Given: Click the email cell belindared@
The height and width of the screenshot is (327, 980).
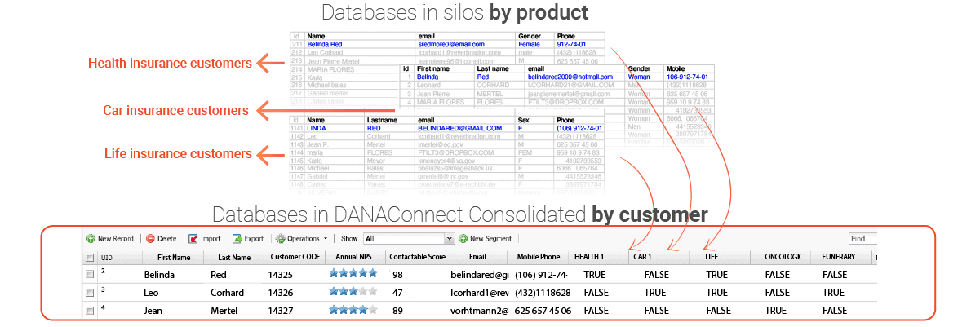Looking at the screenshot, I should 479,276.
